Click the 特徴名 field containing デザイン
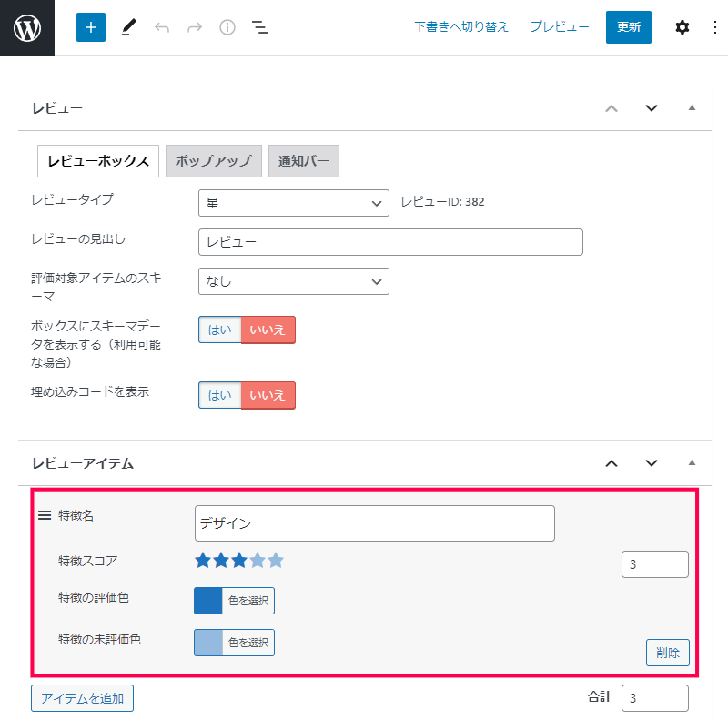Screen dimensions: 728x720 tap(375, 523)
